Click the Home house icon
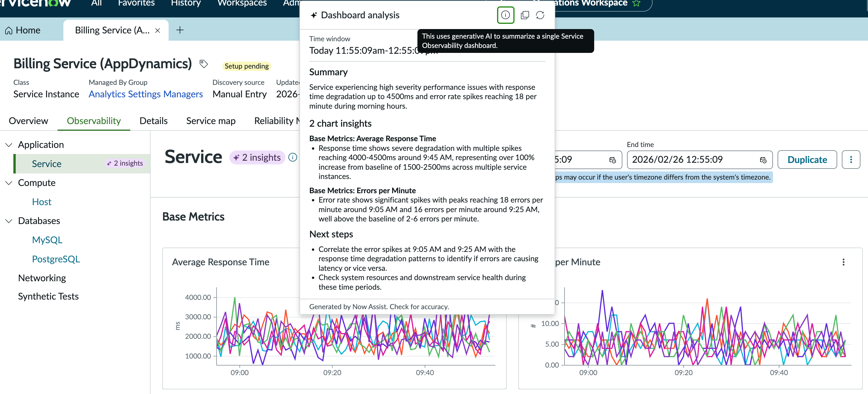The image size is (868, 394). pos(9,30)
